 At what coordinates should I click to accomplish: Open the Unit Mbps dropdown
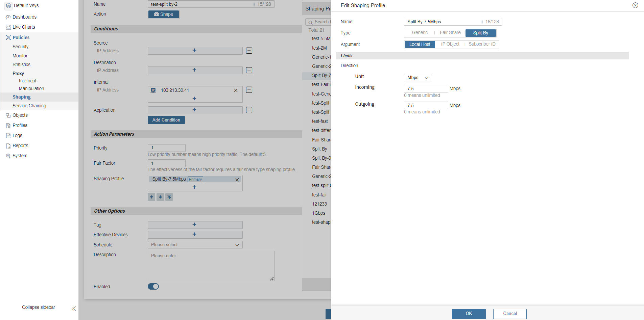pos(418,78)
